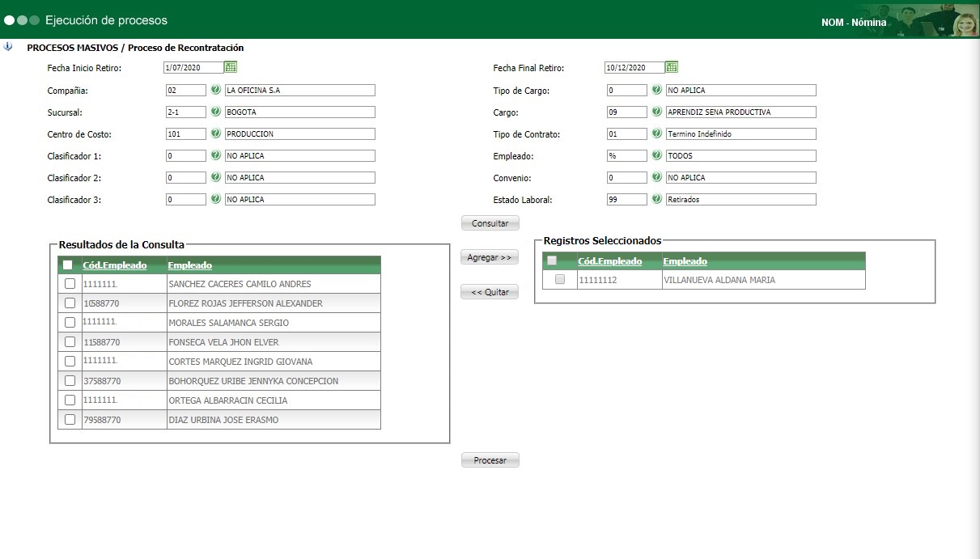Viewport: 980px width, 559px height.
Task: Check the box for VILLANUEVA ALDANA MARIA
Action: click(560, 279)
